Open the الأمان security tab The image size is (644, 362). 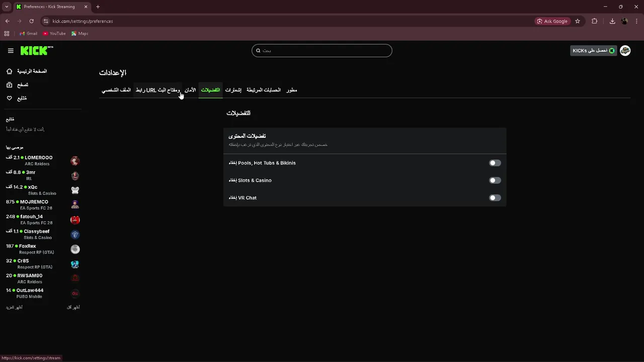(190, 90)
